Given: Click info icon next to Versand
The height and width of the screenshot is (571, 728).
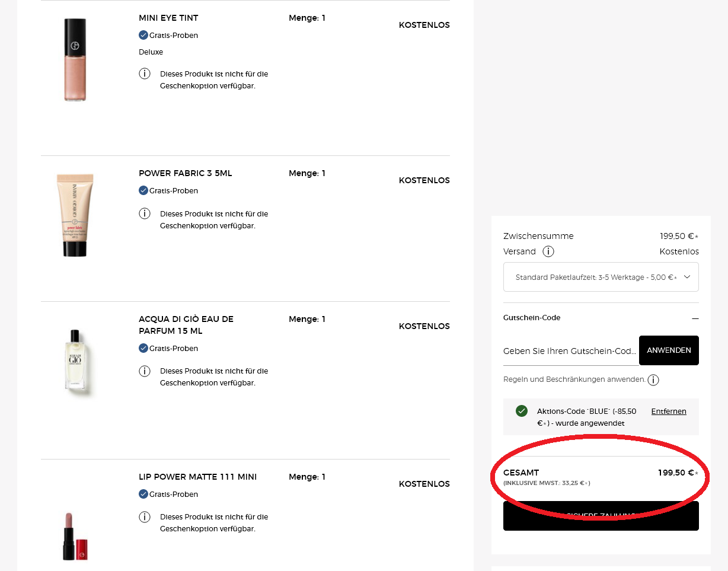Looking at the screenshot, I should point(548,251).
